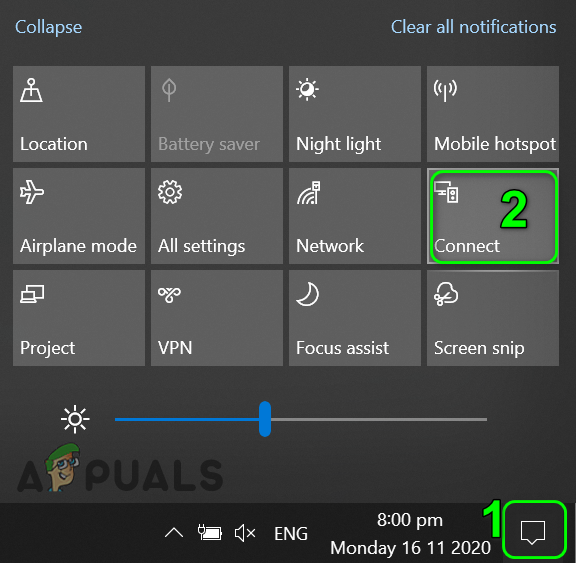Toggle Airplane mode on
This screenshot has width=576, height=563.
79,216
